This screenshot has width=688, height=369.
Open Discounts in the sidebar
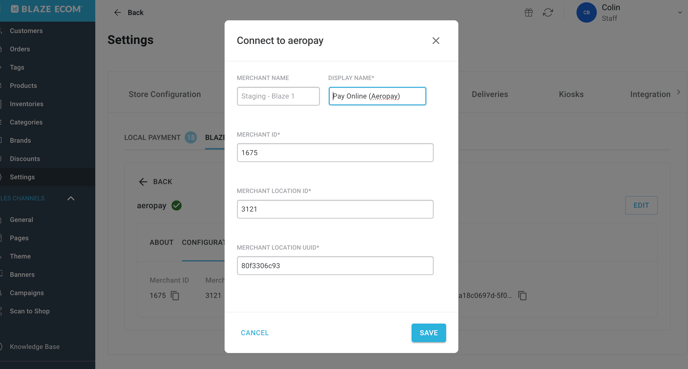[x=25, y=159]
